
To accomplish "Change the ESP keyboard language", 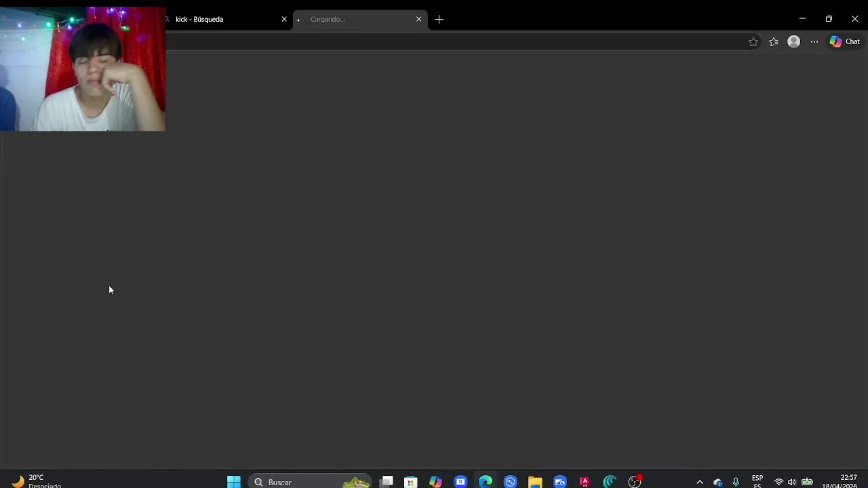I will (757, 481).
